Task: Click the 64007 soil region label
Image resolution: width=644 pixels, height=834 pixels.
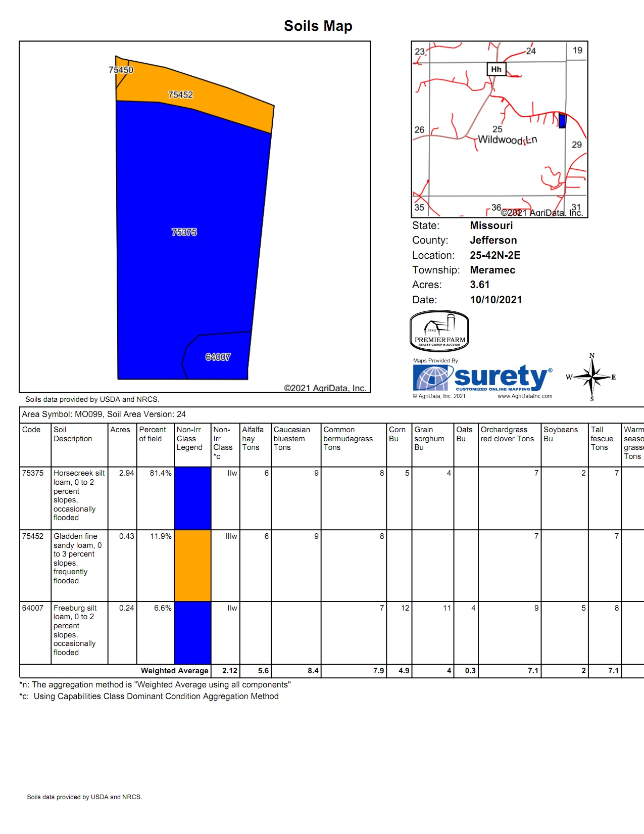Action: 218,357
